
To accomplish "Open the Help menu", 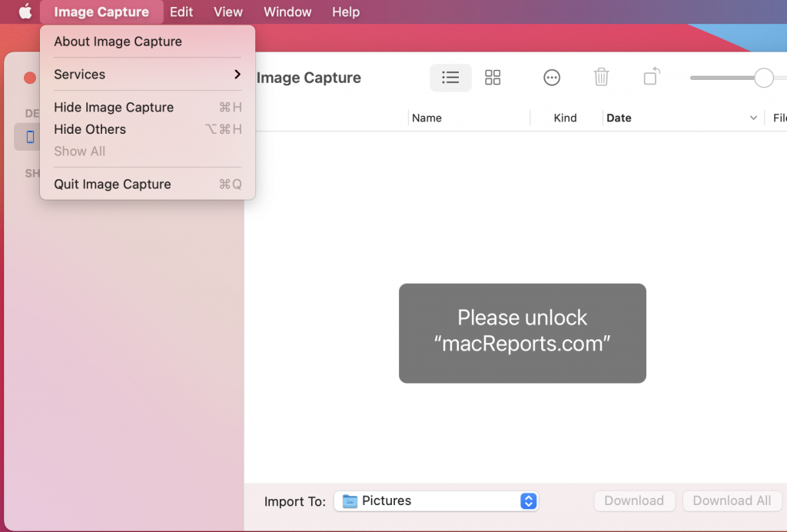I will point(346,12).
